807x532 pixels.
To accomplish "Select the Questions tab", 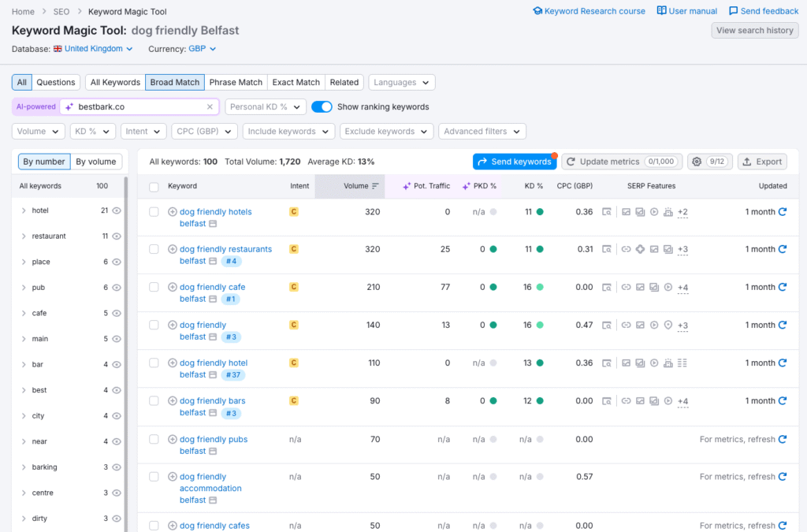I will click(56, 82).
